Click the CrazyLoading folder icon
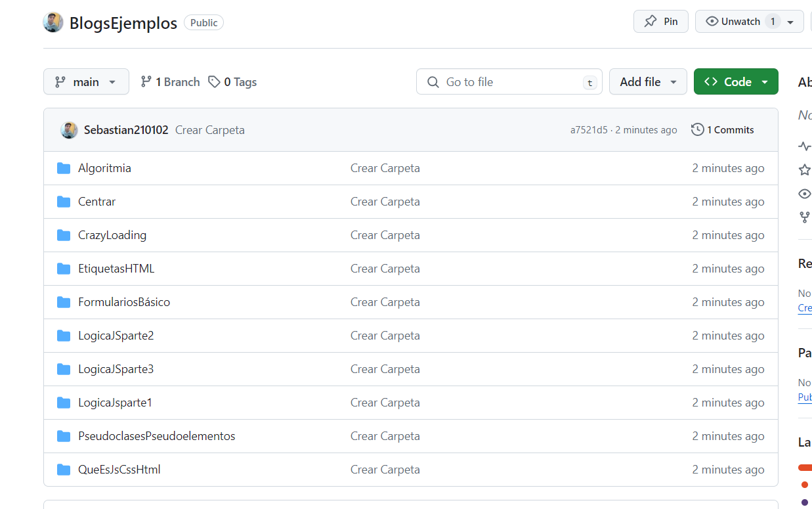The height and width of the screenshot is (509, 812). click(64, 235)
